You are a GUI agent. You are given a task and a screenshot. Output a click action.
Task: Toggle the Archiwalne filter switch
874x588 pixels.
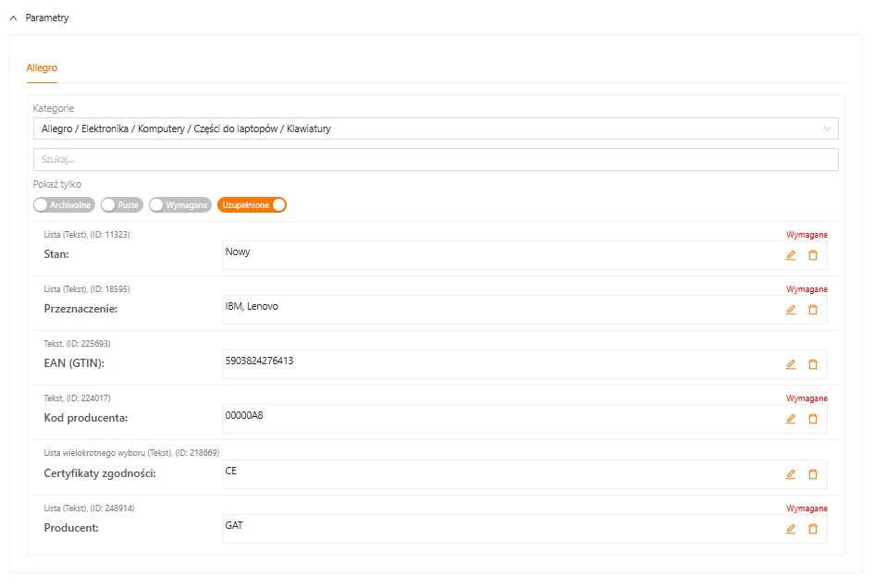pyautogui.click(x=64, y=205)
